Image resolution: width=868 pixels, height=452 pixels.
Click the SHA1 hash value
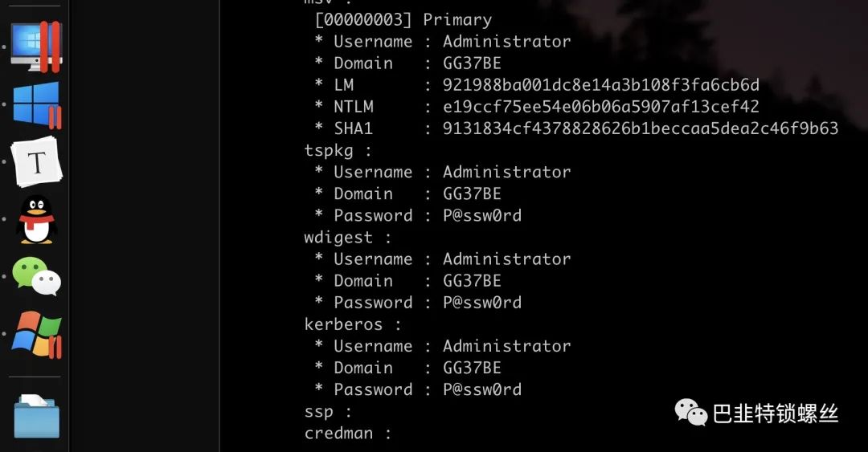640,128
